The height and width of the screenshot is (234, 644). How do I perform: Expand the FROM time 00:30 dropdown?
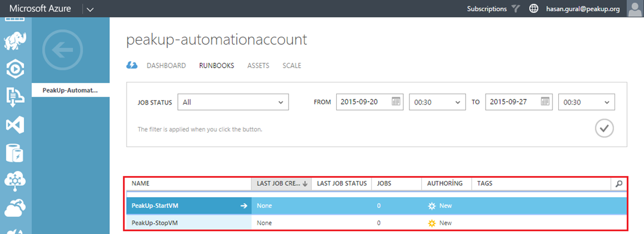click(x=437, y=102)
